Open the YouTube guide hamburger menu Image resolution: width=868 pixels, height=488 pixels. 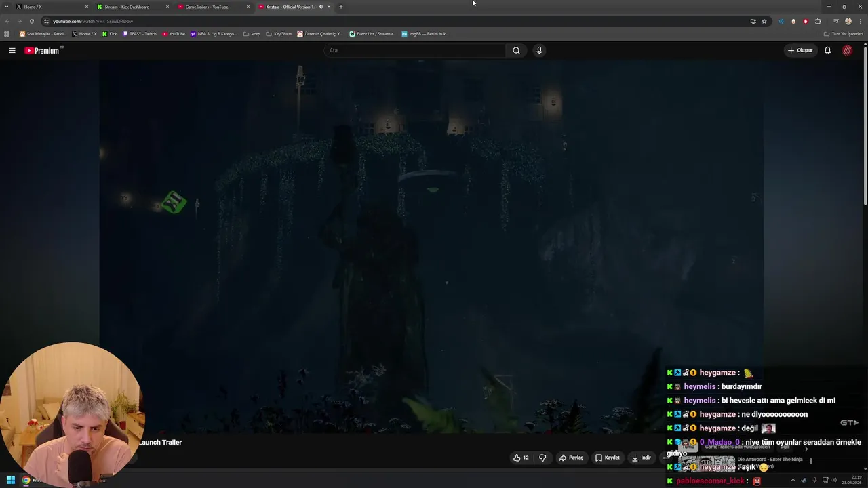(12, 50)
